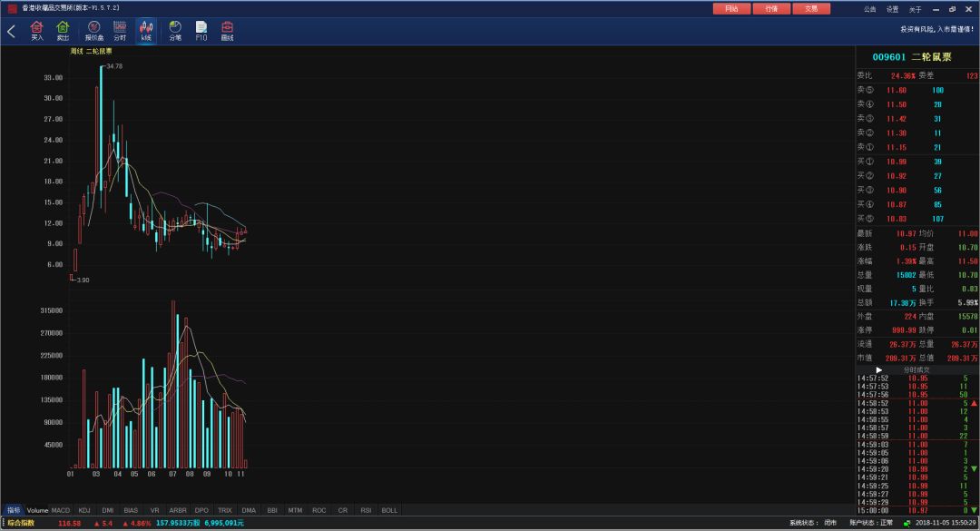
Task: Switch to the TRIX indicator tab
Action: [x=225, y=510]
